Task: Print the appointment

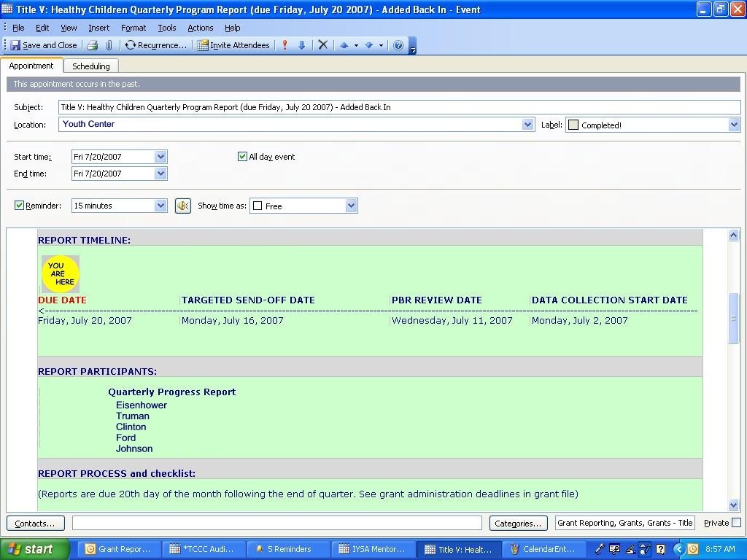Action: [92, 44]
